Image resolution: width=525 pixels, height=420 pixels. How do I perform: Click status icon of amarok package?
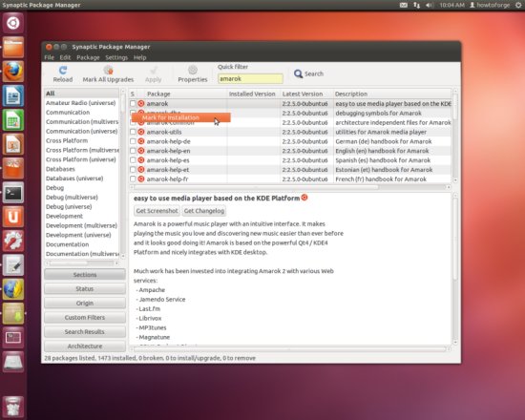[x=141, y=103]
